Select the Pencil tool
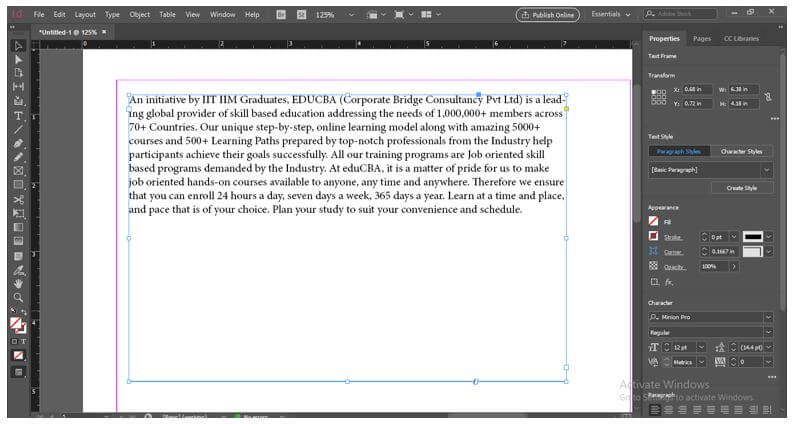 tap(18, 157)
